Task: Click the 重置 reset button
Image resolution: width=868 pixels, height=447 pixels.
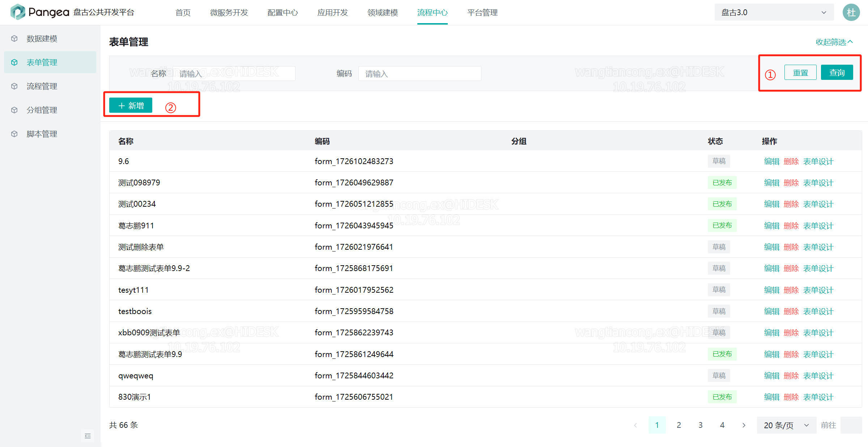Action: pos(800,72)
